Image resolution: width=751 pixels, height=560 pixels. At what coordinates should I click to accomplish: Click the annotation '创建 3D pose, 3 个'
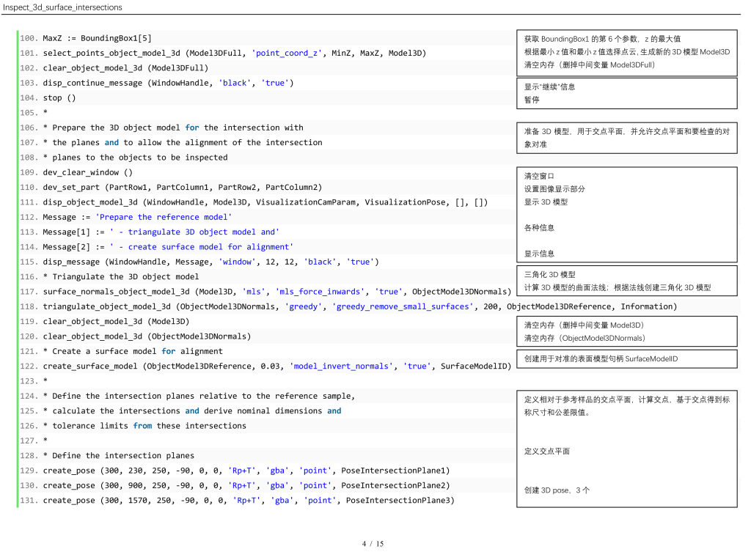557,490
